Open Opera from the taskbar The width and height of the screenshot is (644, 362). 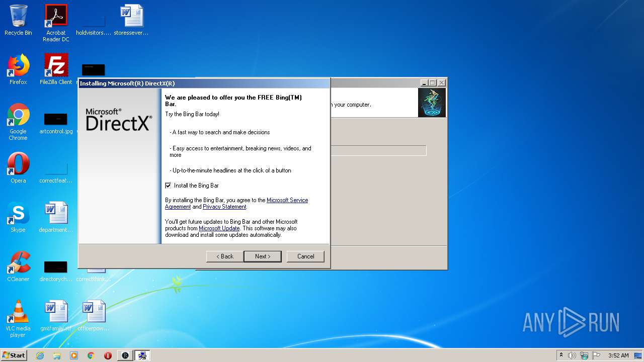(x=108, y=355)
